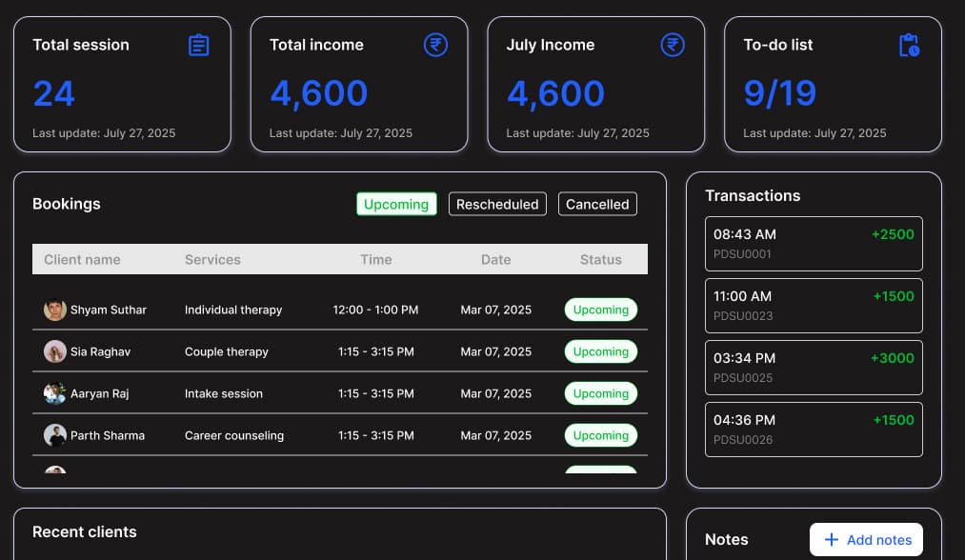Switch to the Cancelled bookings tab
Viewport: 965px width, 560px height.
coord(597,205)
